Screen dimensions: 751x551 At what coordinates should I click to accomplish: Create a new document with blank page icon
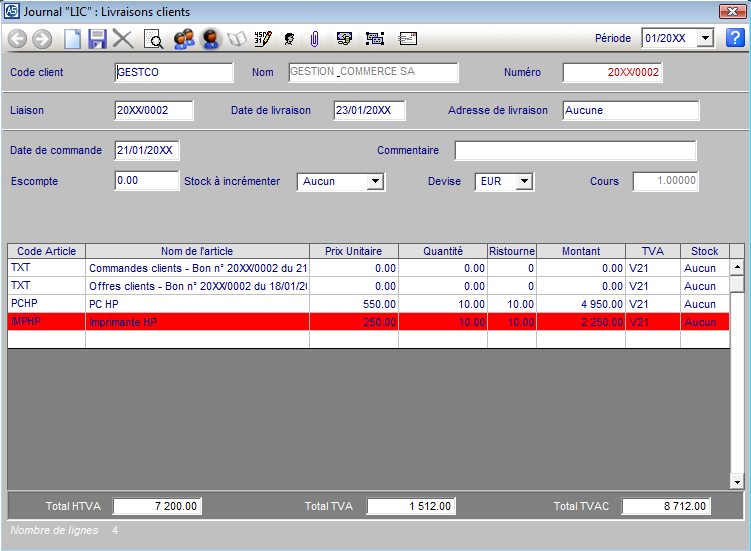[x=72, y=39]
